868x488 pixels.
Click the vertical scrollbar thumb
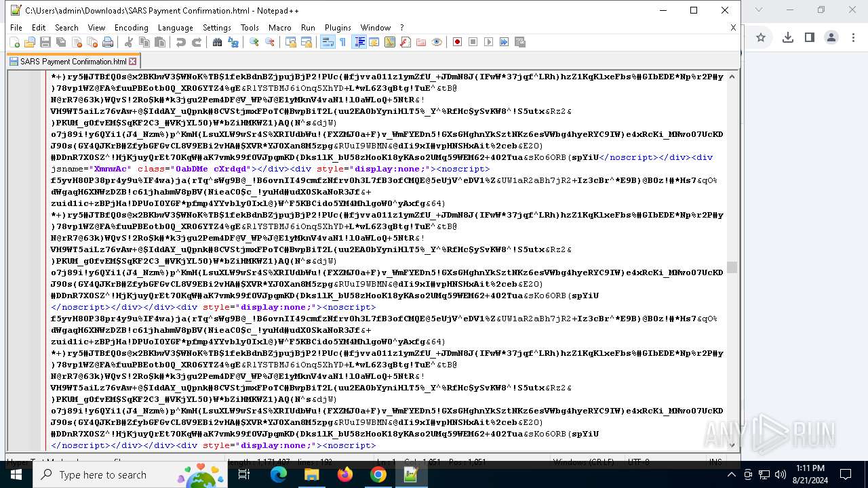(x=732, y=268)
